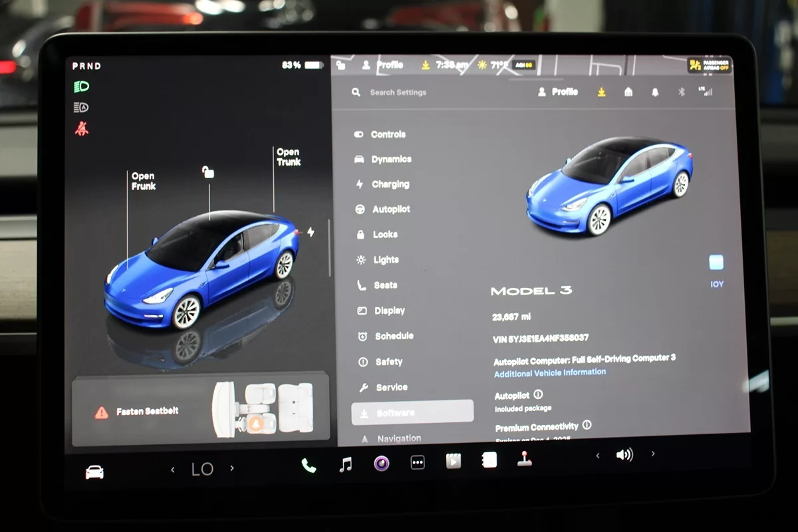The height and width of the screenshot is (532, 798).
Task: Open Additional Vehicle Information link
Action: tap(549, 372)
